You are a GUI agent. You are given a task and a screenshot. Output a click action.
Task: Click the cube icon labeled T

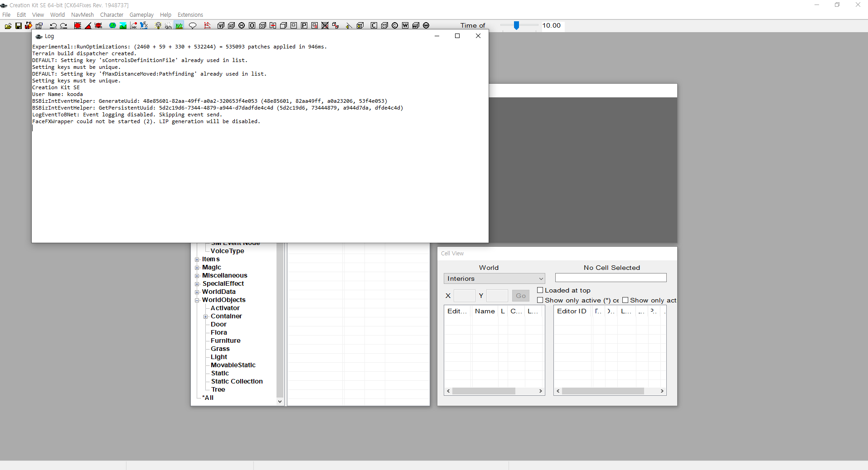[x=221, y=26]
